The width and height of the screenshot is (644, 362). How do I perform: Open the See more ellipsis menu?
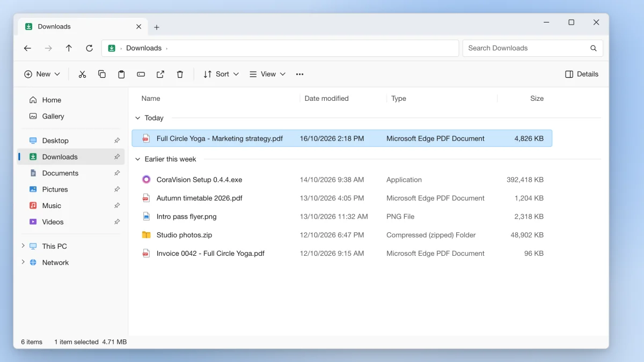point(299,74)
